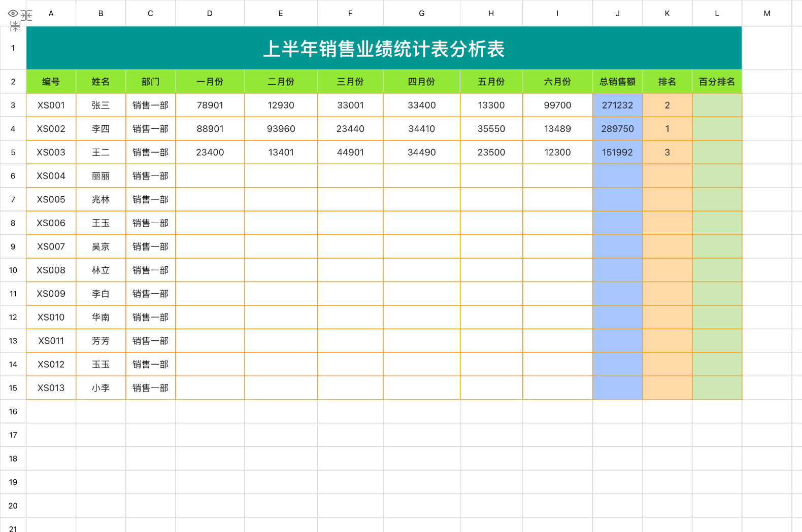Select February value 93960

pos(281,129)
